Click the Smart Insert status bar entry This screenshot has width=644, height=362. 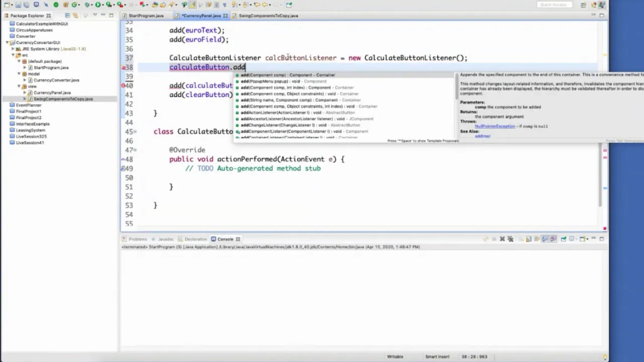[x=437, y=356]
